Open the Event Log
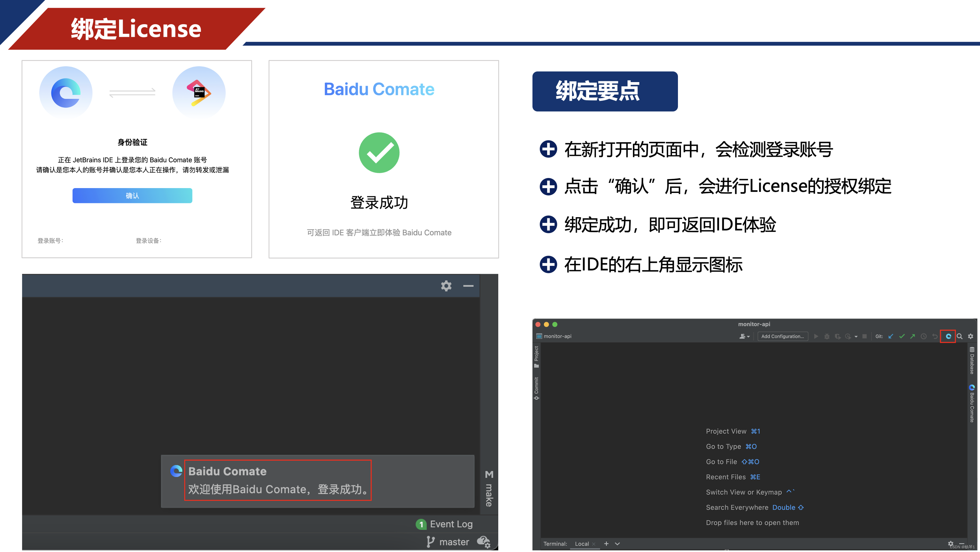The image size is (980, 552). point(444,524)
